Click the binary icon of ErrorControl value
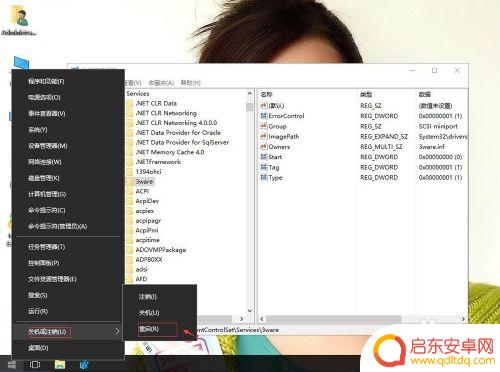 tap(264, 116)
